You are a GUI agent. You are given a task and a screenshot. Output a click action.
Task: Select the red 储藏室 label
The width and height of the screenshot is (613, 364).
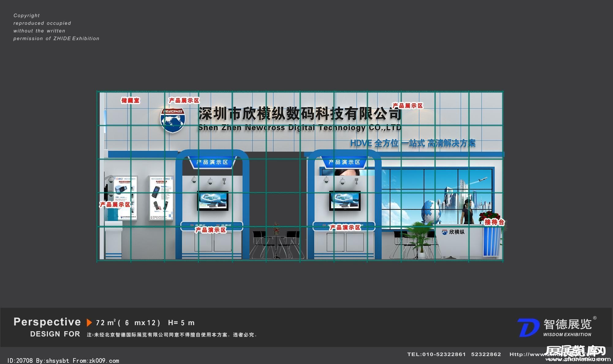click(x=130, y=100)
